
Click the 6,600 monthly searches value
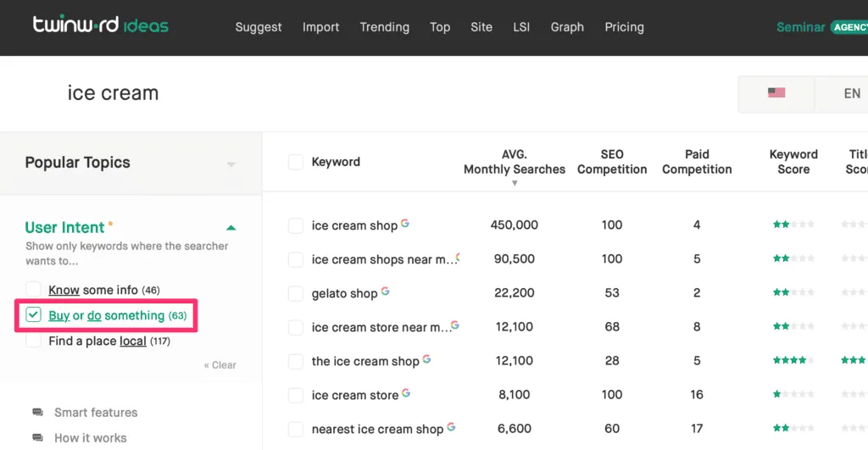[515, 429]
